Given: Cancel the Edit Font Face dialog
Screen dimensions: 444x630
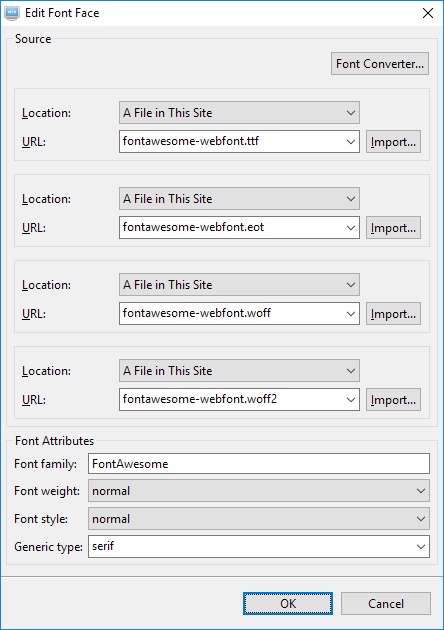Looking at the screenshot, I should (x=386, y=603).
